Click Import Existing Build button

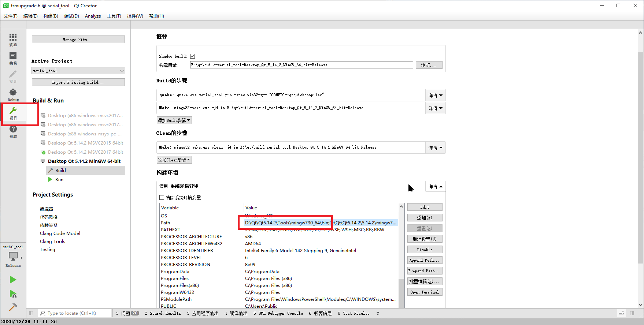[x=78, y=82]
